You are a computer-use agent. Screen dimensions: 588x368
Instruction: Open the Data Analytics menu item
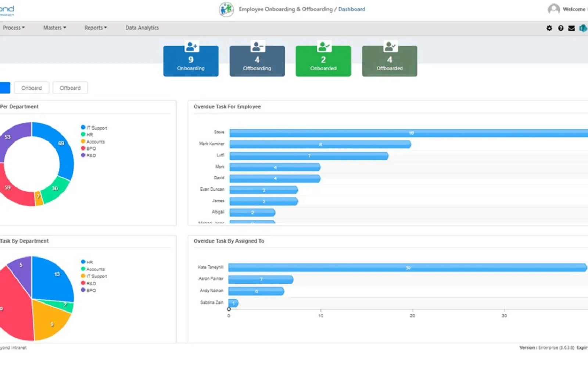142,28
